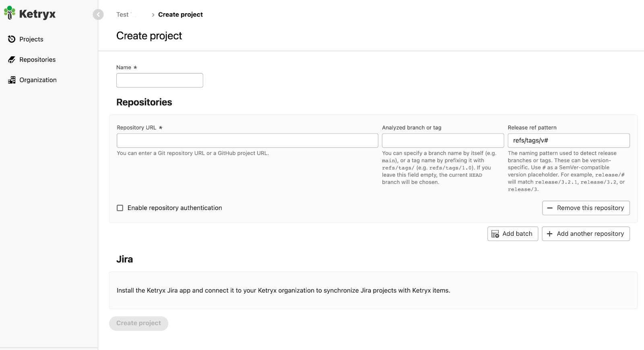
Task: Open the Projects page
Action: [31, 39]
